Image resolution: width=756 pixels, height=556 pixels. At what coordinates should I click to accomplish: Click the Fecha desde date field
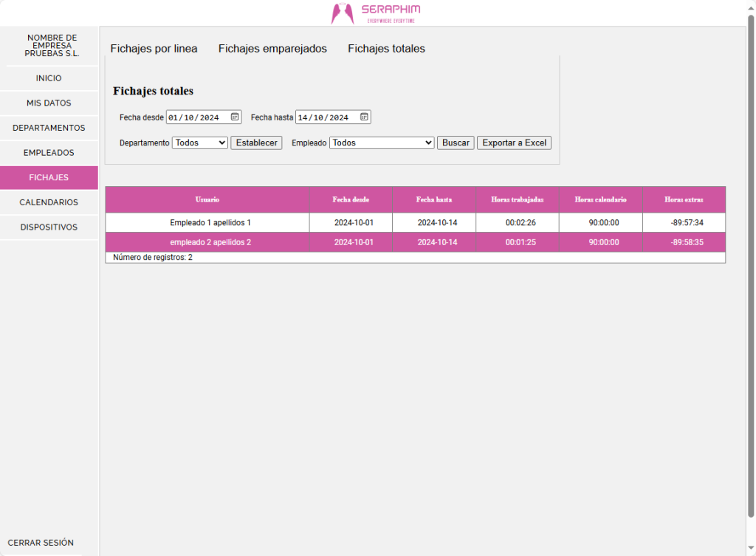tap(193, 117)
